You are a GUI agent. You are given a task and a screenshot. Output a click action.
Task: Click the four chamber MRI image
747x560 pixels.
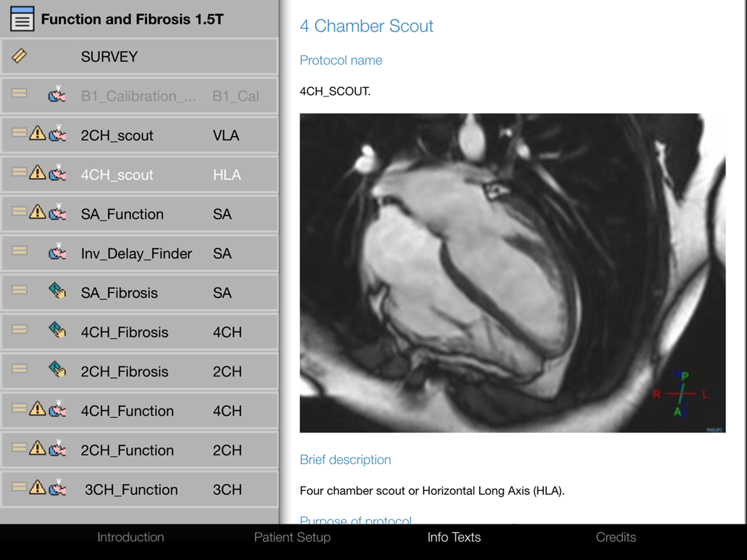(x=512, y=273)
